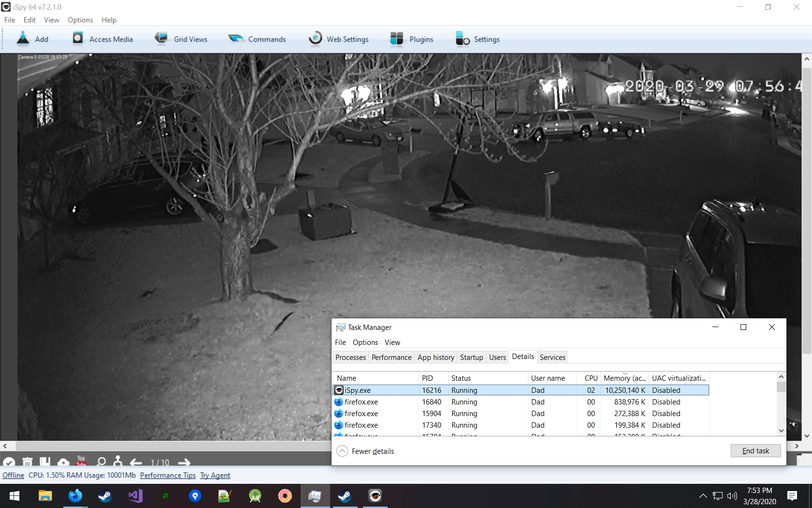The width and height of the screenshot is (812, 508).
Task: Open the Access Media panel
Action: click(102, 39)
